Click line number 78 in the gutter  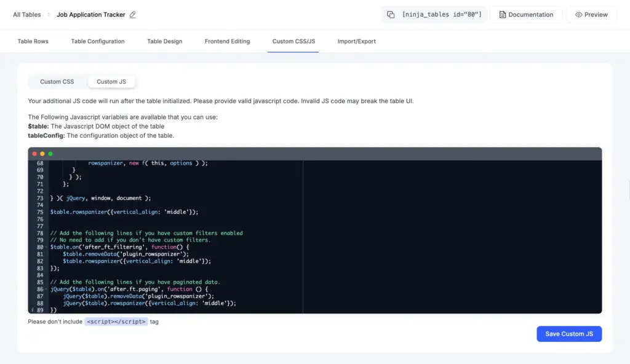40,233
